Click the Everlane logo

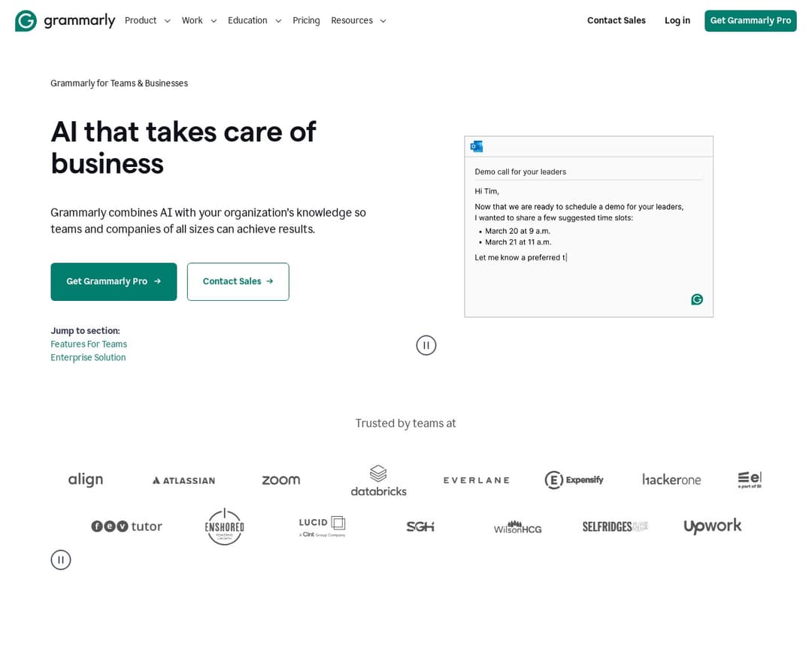(476, 479)
